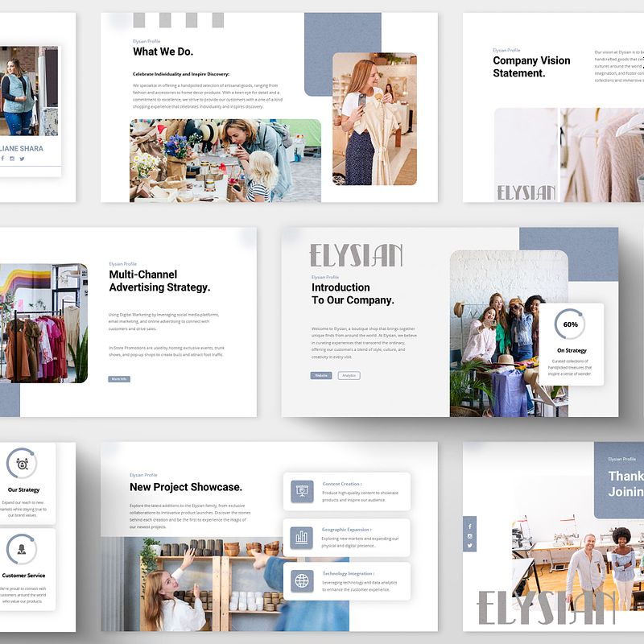Screen dimensions: 644x644
Task: Click the Analytics button next to Website
Action: coord(349,374)
